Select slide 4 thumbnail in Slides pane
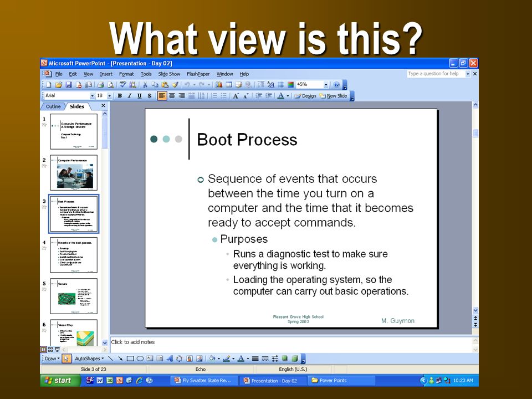The image size is (532, 399). 74,255
